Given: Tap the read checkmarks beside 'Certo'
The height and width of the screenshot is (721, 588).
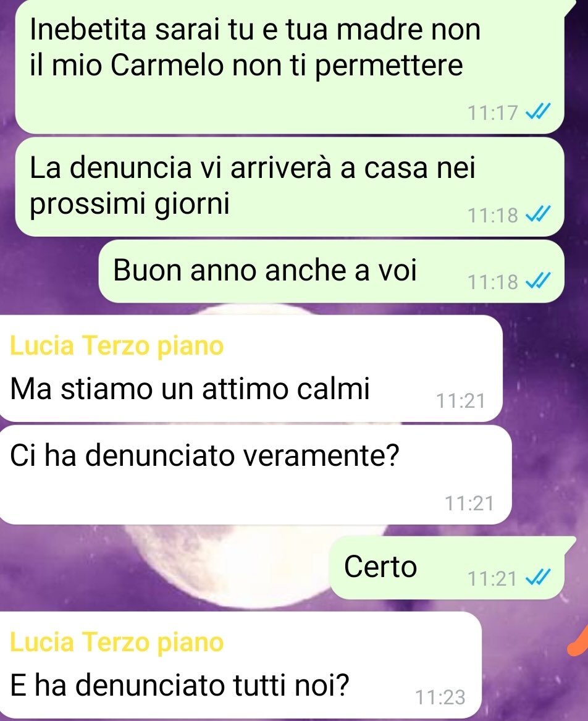Looking at the screenshot, I should [x=537, y=578].
